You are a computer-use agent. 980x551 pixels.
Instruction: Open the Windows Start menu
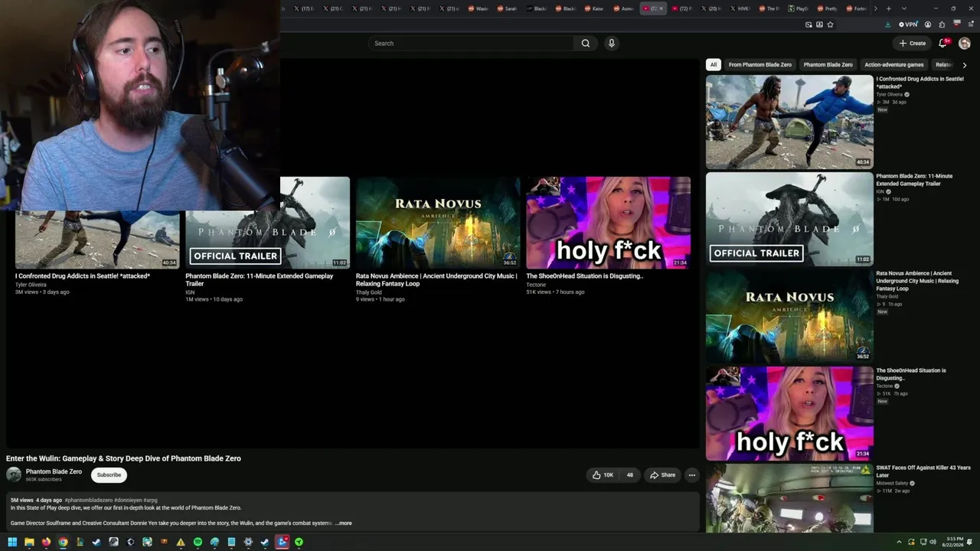pos(12,542)
